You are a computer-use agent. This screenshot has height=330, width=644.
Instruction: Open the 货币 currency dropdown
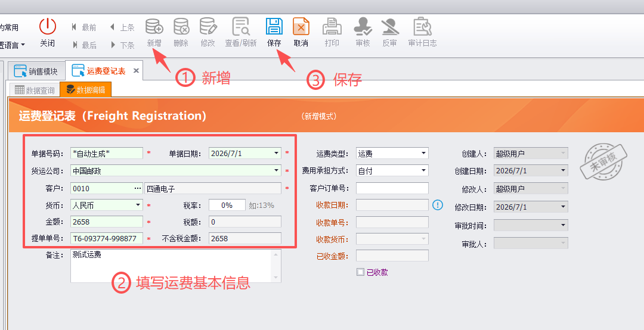pos(138,205)
